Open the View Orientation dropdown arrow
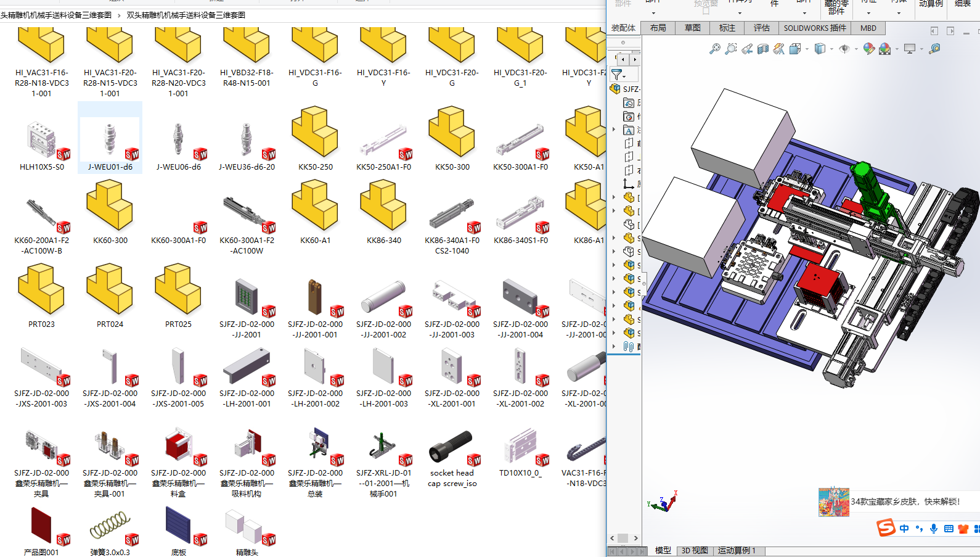980x557 pixels. [x=807, y=49]
